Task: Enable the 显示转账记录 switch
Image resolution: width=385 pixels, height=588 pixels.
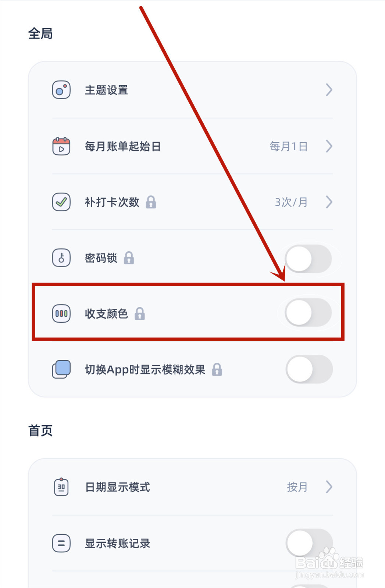Action: point(309,543)
